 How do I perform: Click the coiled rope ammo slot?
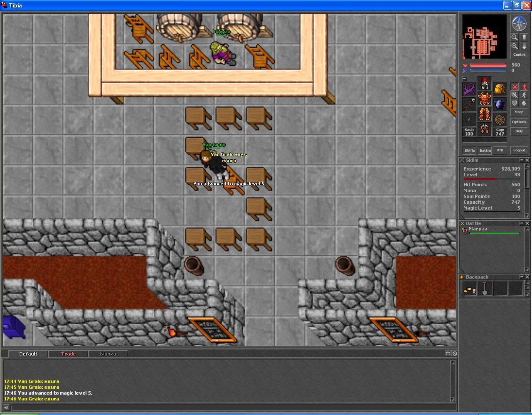click(x=500, y=120)
